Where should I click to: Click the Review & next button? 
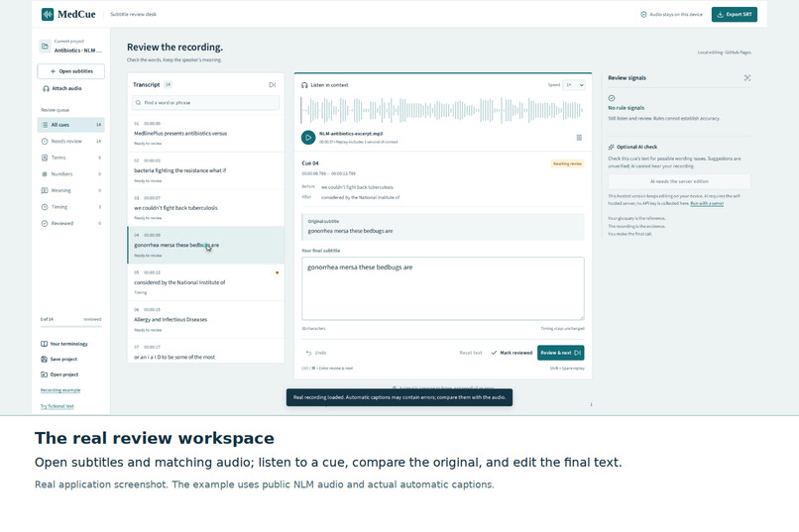tap(560, 353)
